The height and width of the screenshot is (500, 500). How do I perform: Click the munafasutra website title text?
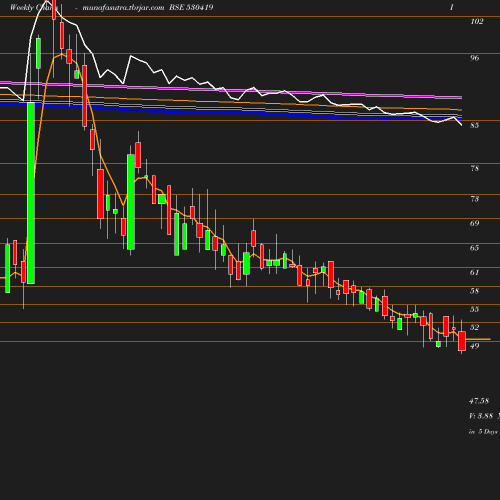click(x=123, y=8)
